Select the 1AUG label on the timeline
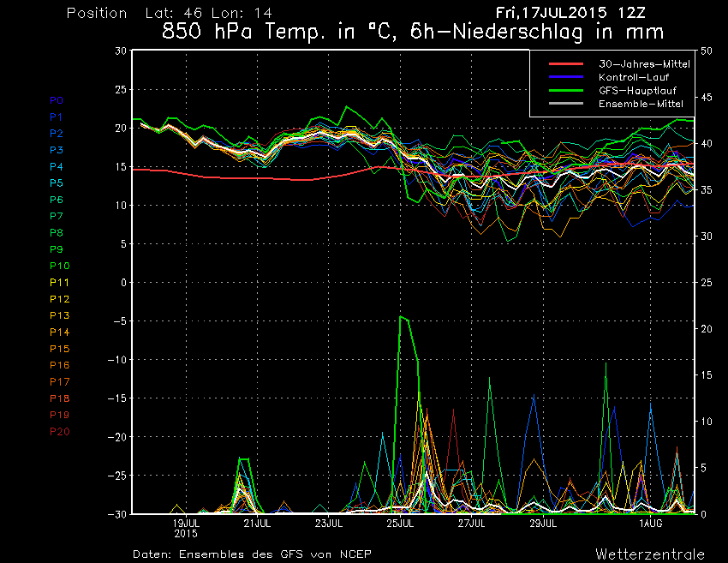Image resolution: width=728 pixels, height=563 pixels. click(652, 524)
